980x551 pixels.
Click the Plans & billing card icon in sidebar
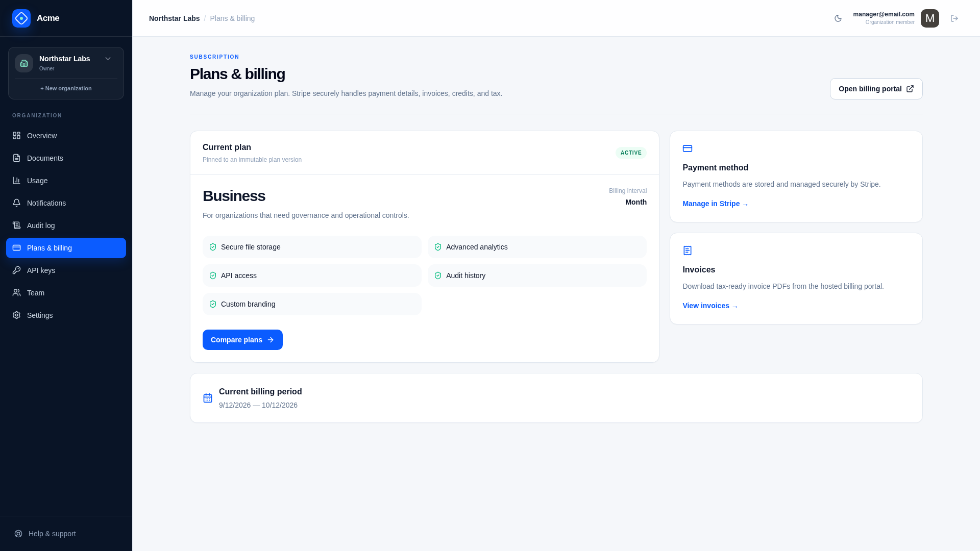pos(17,248)
